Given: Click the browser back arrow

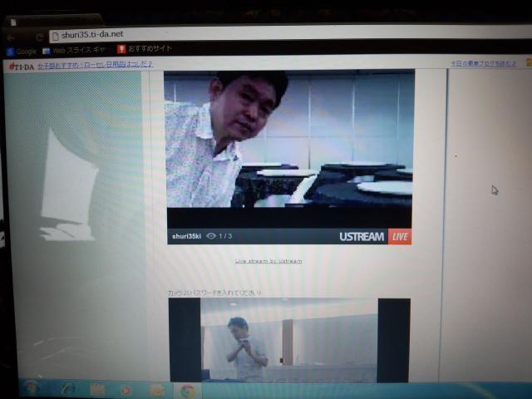Looking at the screenshot, I should coord(11,37).
